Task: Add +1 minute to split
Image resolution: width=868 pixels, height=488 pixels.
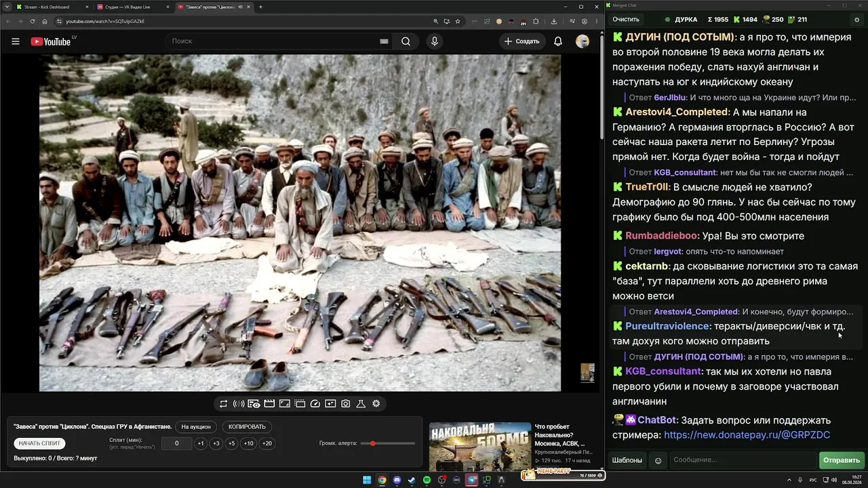Action: point(200,443)
